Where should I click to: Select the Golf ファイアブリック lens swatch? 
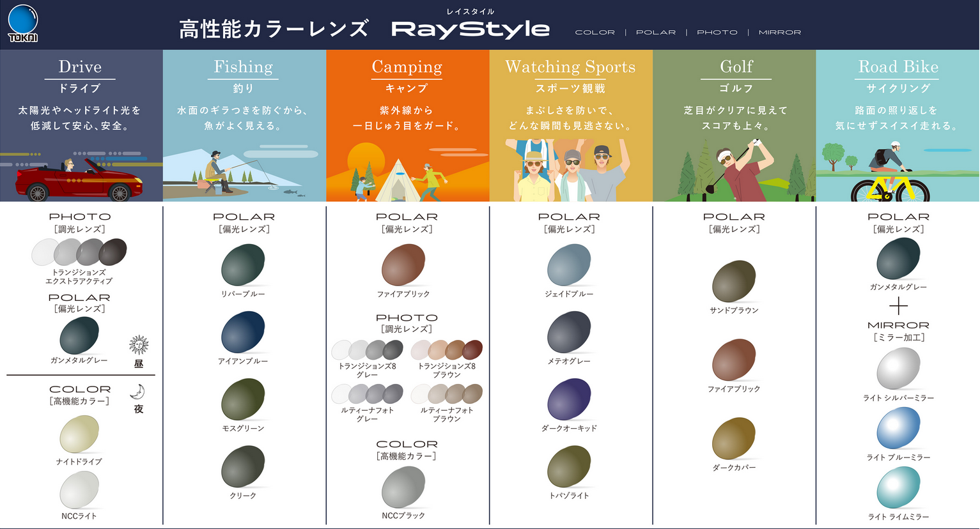coord(734,360)
